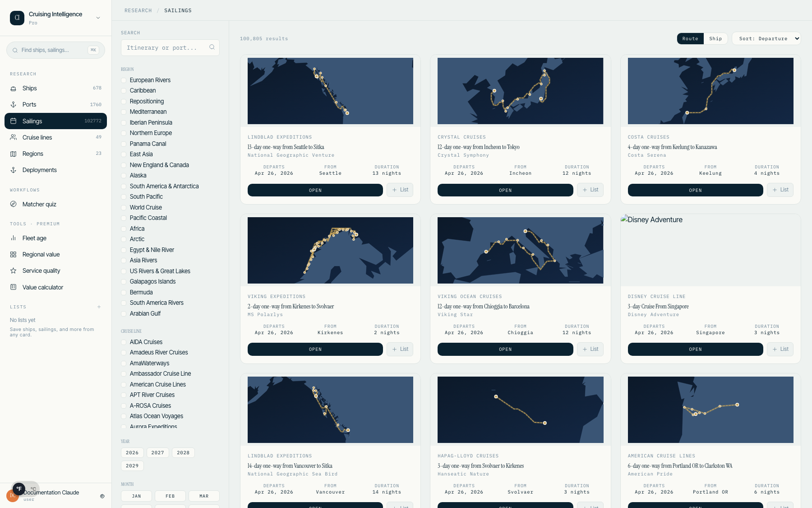Open the Regional value grid icon
This screenshot has height=508, width=812.
pyautogui.click(x=14, y=255)
